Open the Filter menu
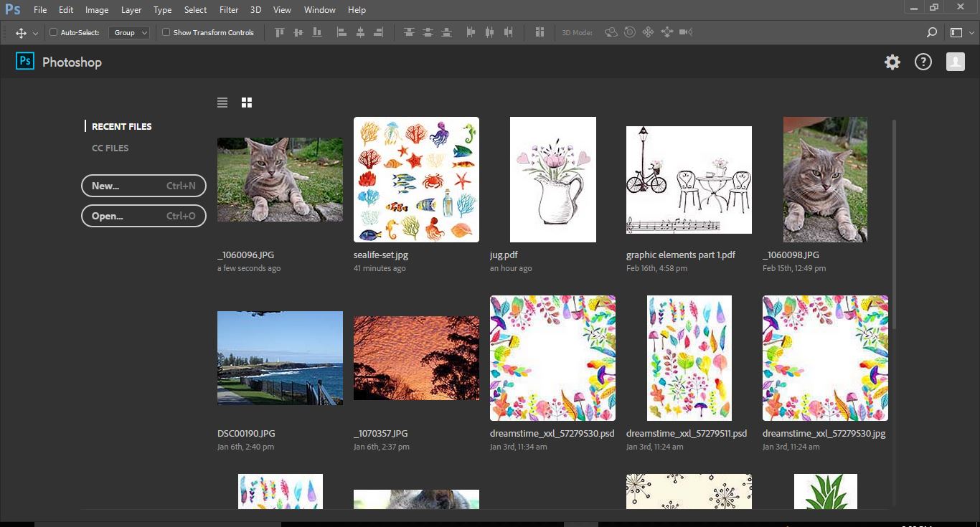This screenshot has height=527, width=980. [x=229, y=10]
